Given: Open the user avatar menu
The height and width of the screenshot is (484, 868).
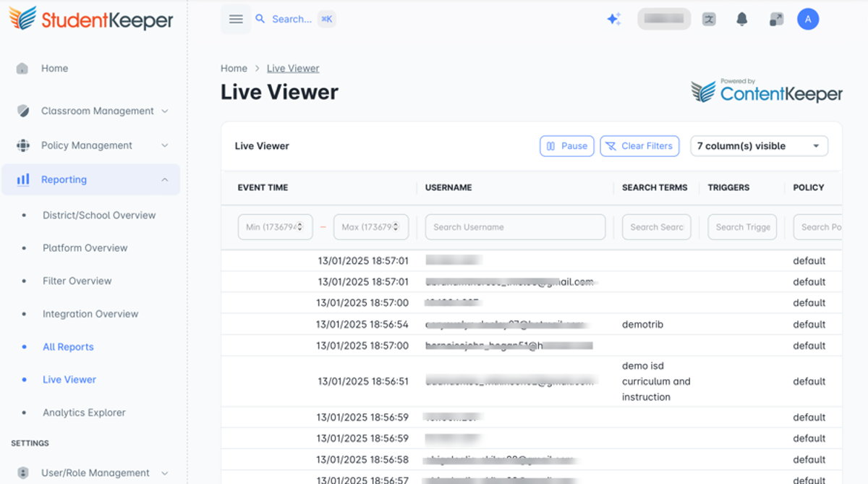Looking at the screenshot, I should pyautogui.click(x=808, y=19).
